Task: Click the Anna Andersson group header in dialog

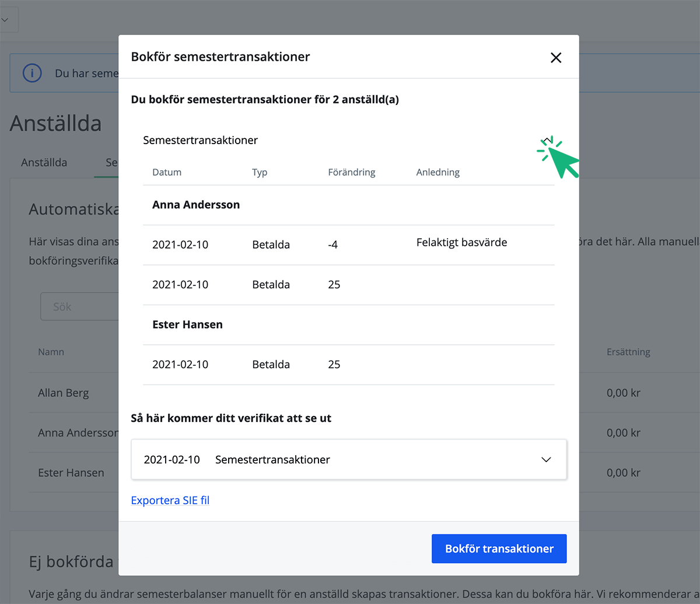Action: [x=196, y=205]
